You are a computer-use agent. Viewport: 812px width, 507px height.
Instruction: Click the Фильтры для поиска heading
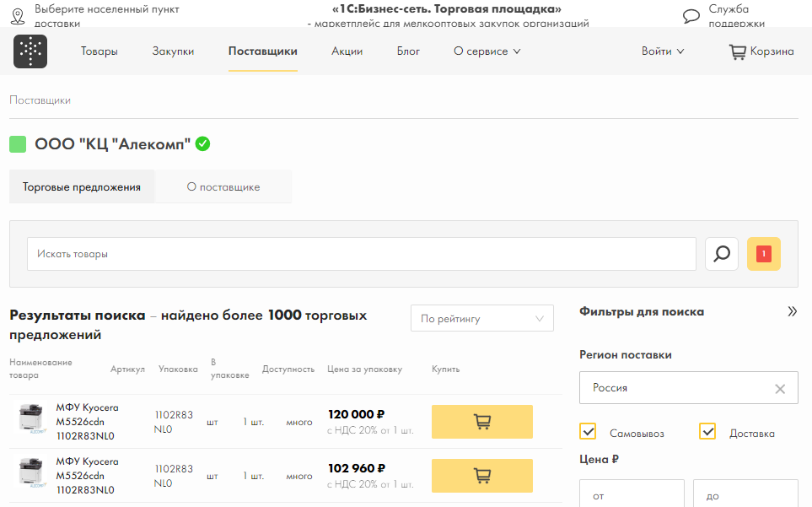click(642, 311)
